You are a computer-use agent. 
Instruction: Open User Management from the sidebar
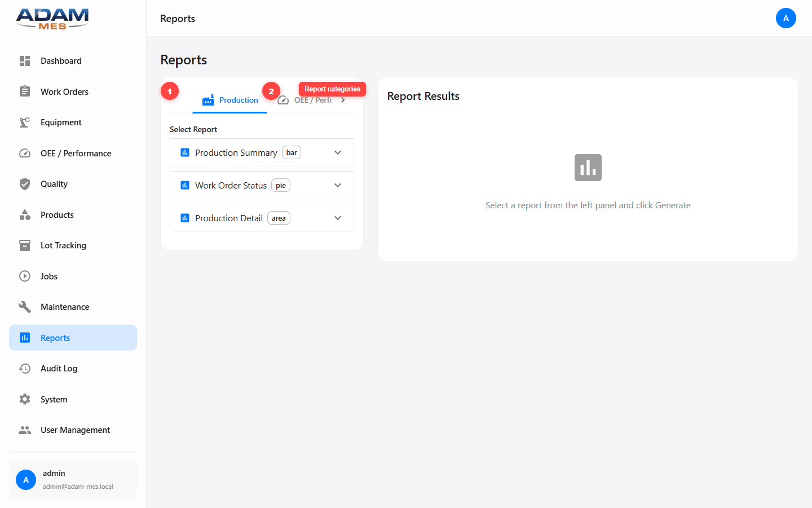(75, 430)
